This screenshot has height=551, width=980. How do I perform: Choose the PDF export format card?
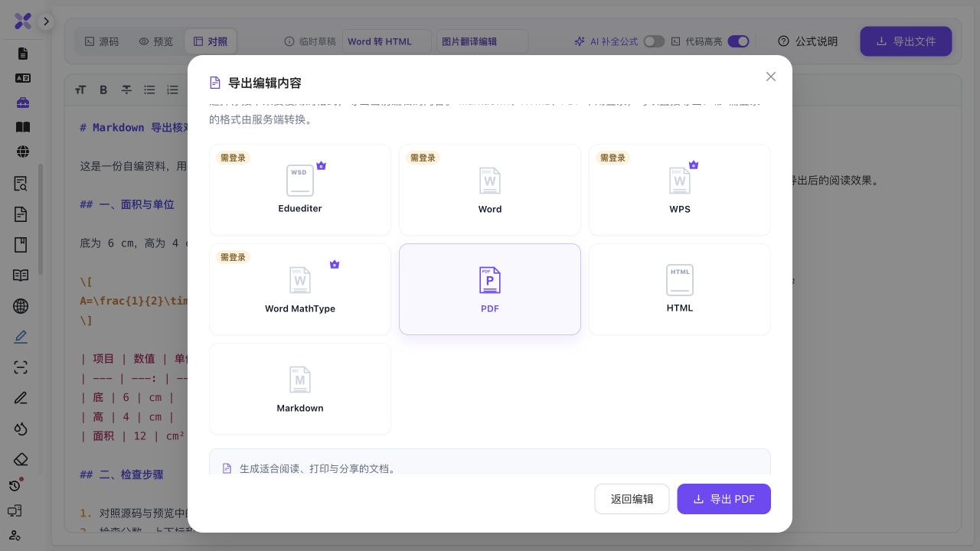pos(490,289)
